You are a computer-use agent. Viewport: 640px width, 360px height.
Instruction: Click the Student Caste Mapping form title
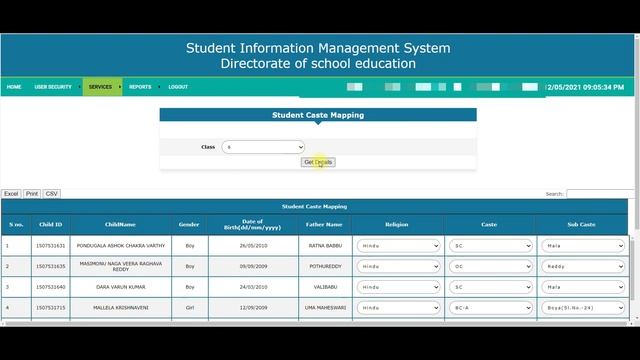point(318,115)
